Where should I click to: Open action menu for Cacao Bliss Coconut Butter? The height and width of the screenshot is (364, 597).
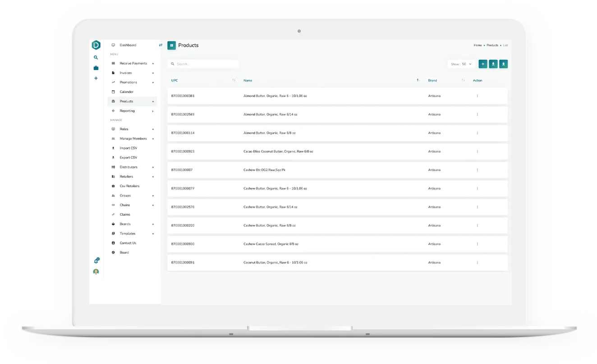(x=477, y=151)
